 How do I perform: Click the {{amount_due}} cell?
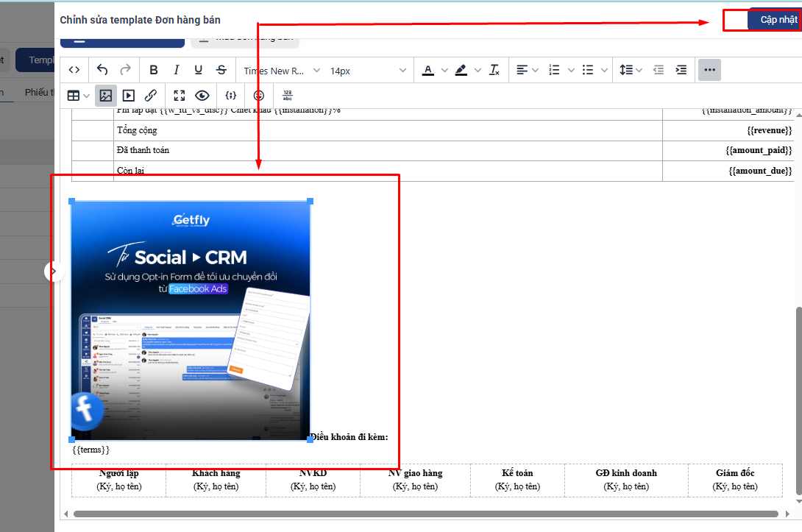[x=728, y=171]
